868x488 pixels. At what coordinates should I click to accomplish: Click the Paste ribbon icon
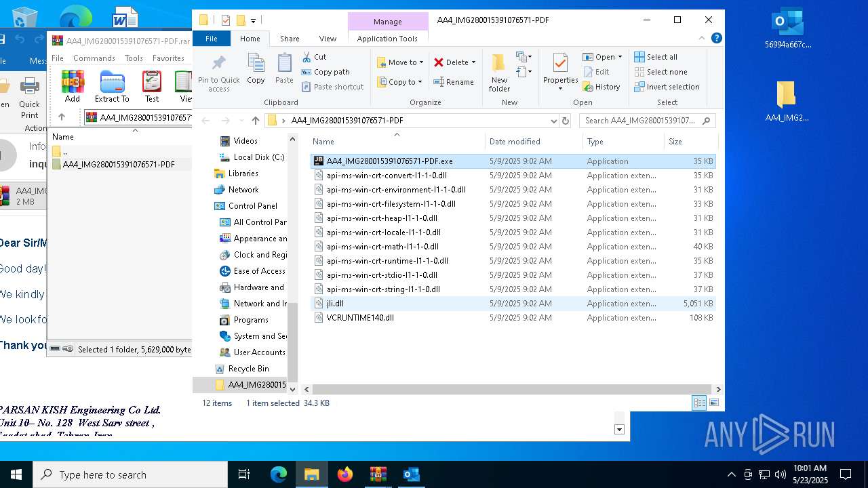point(284,68)
